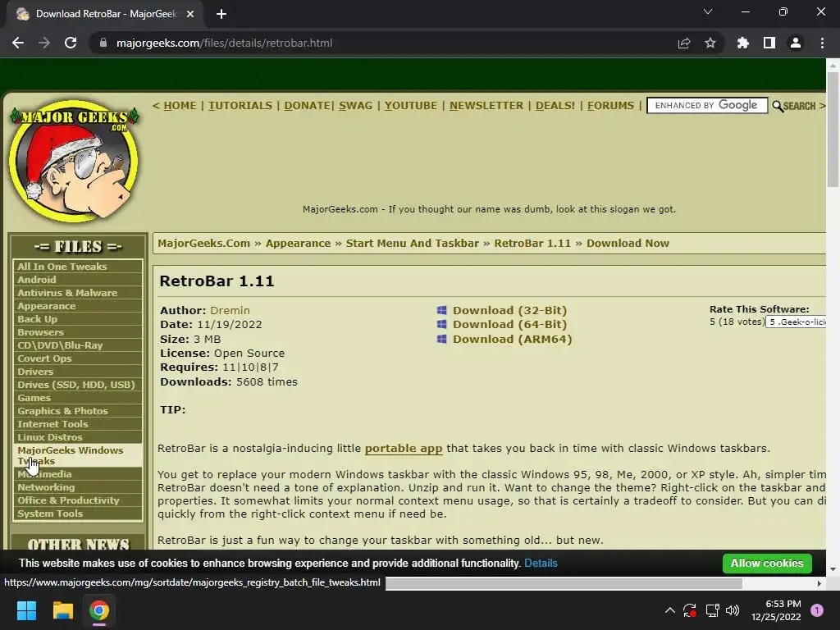Open File Explorer from the taskbar

(x=62, y=610)
